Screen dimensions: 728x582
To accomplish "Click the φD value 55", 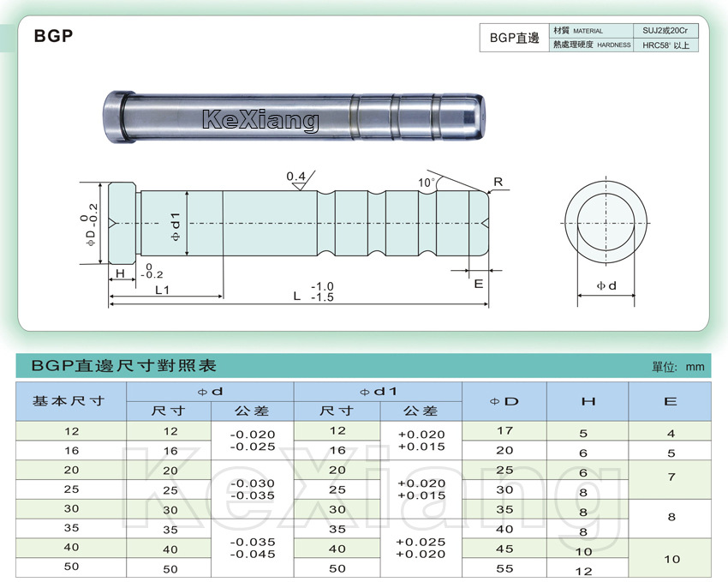I will pyautogui.click(x=504, y=568).
